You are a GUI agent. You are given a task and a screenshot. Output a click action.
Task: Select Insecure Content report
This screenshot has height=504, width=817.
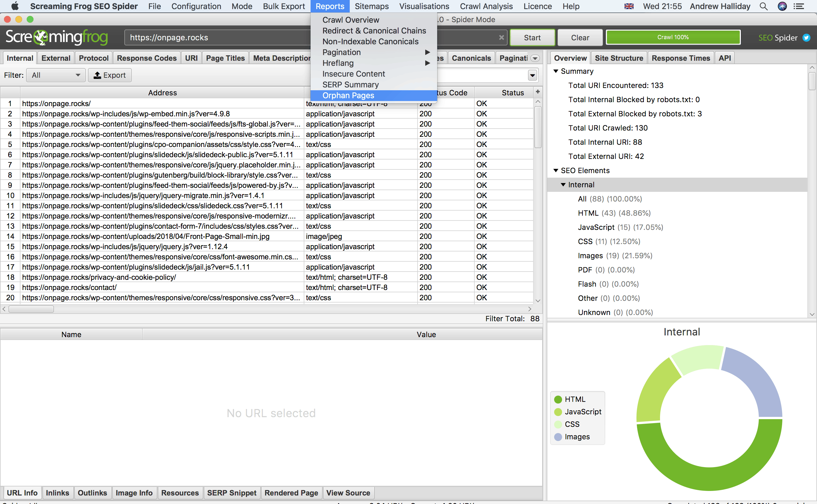click(374, 74)
